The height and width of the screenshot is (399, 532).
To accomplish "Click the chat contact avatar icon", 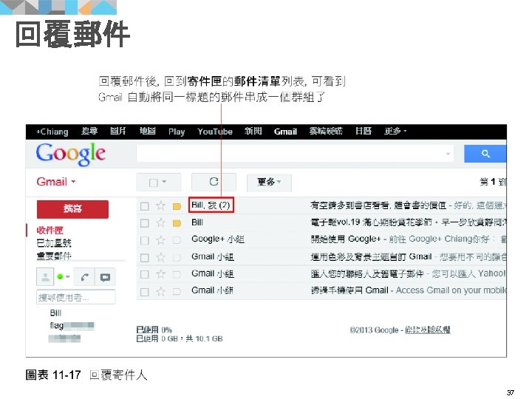I will click(x=45, y=277).
